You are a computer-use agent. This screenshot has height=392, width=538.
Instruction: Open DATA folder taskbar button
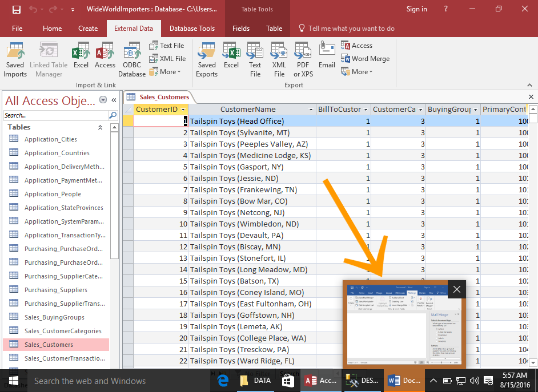click(256, 381)
